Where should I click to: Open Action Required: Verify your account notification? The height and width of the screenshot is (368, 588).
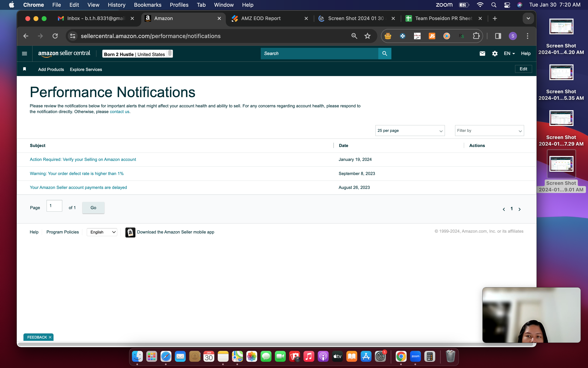click(x=83, y=159)
